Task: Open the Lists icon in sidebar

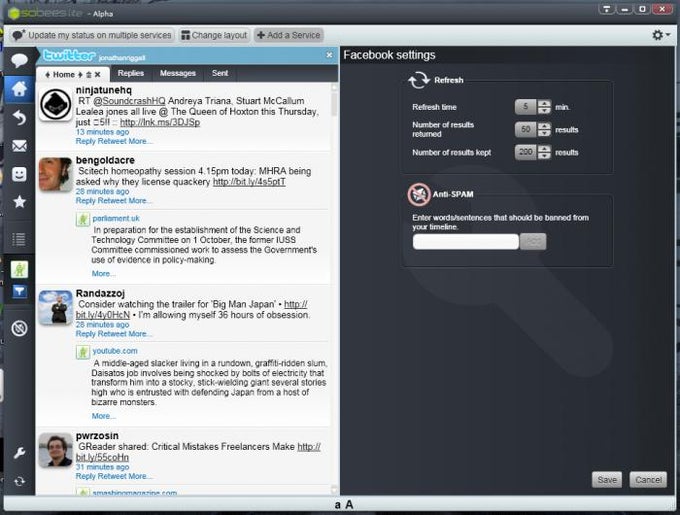Action: tap(19, 239)
